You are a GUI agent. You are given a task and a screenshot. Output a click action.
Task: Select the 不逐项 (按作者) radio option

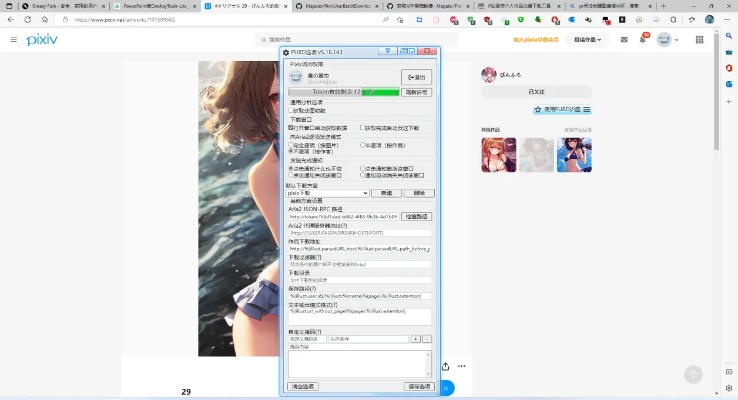pyautogui.click(x=291, y=152)
